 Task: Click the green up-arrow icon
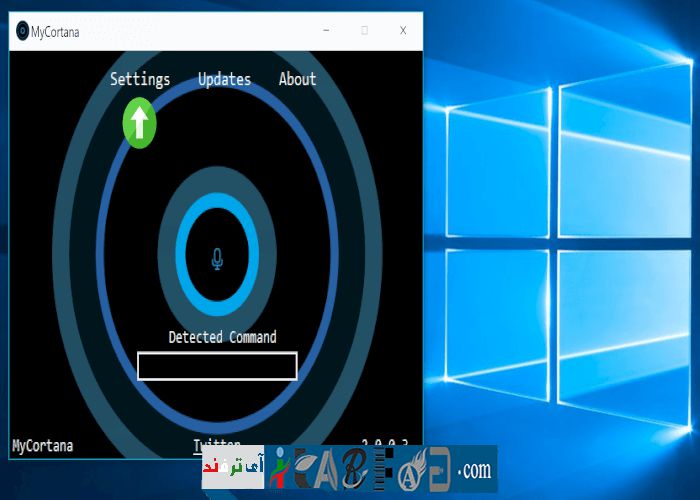click(x=140, y=124)
